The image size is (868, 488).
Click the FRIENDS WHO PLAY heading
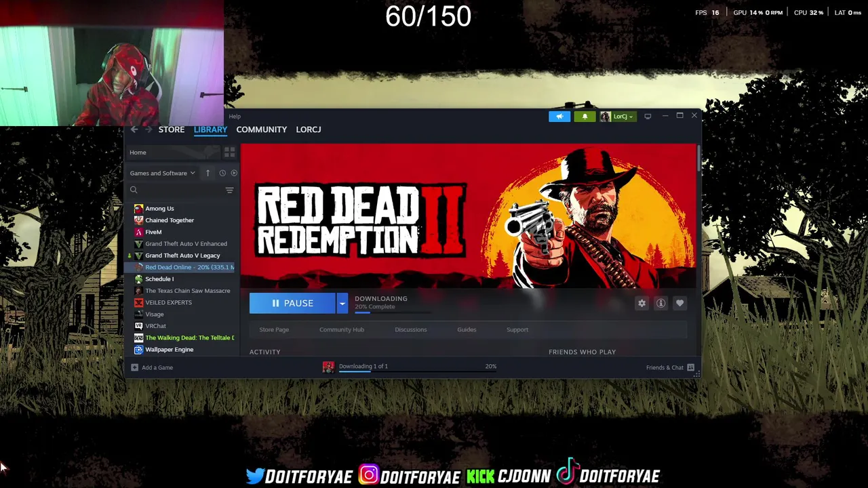pyautogui.click(x=582, y=352)
